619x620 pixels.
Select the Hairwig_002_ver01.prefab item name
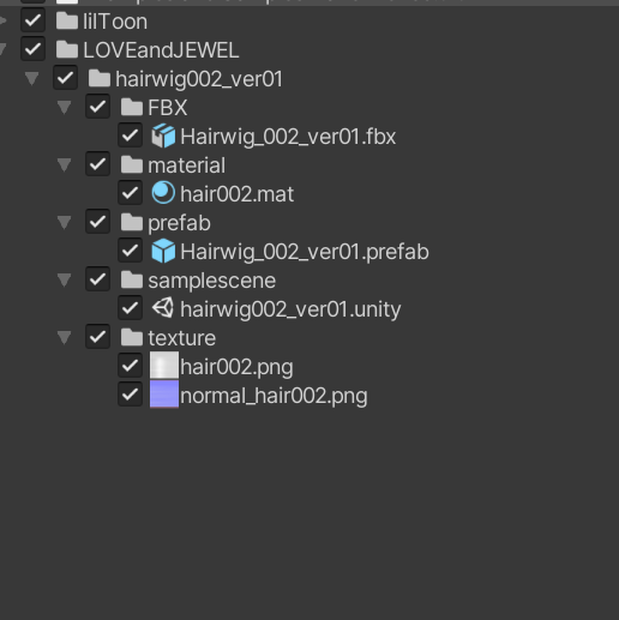click(x=305, y=252)
